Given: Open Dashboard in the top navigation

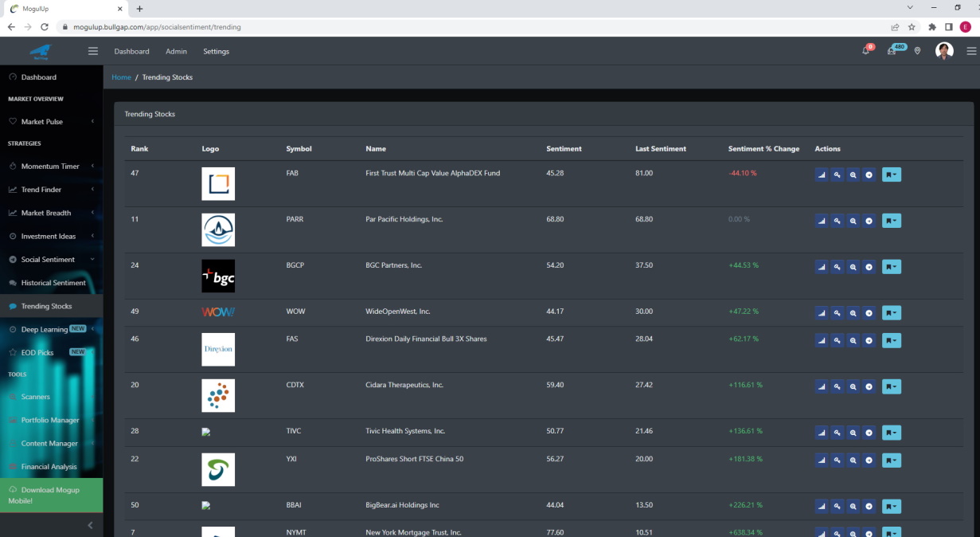Looking at the screenshot, I should (131, 51).
